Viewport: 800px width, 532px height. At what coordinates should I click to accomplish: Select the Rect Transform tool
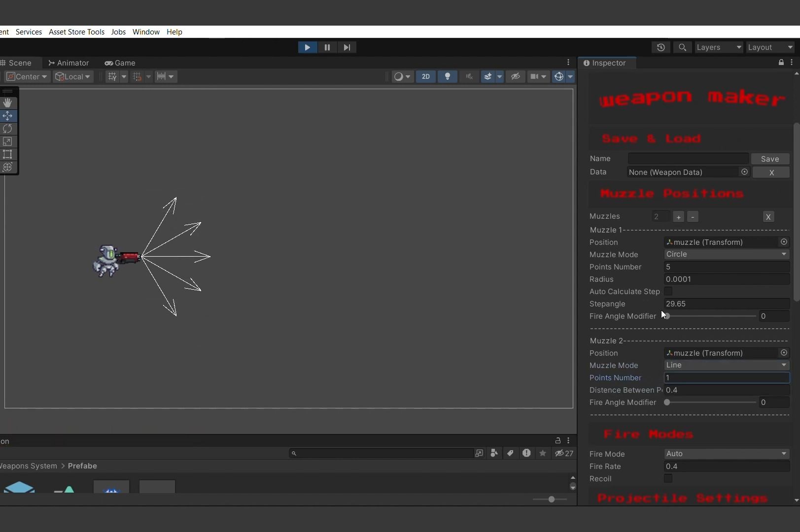tap(8, 155)
